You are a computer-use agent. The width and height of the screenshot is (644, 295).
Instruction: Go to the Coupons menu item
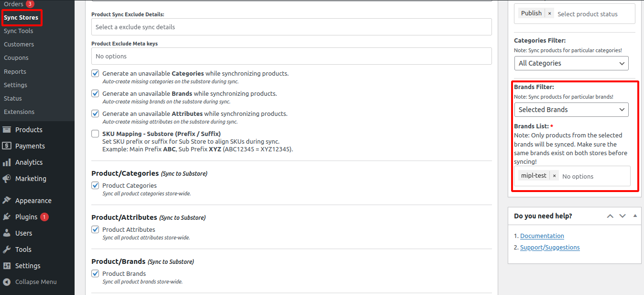click(x=16, y=57)
